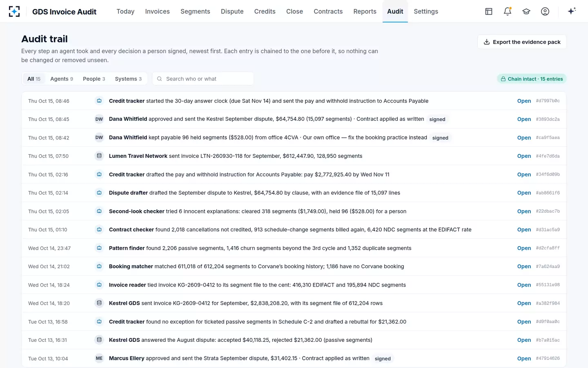
Task: Open the user account profile icon
Action: pyautogui.click(x=545, y=11)
